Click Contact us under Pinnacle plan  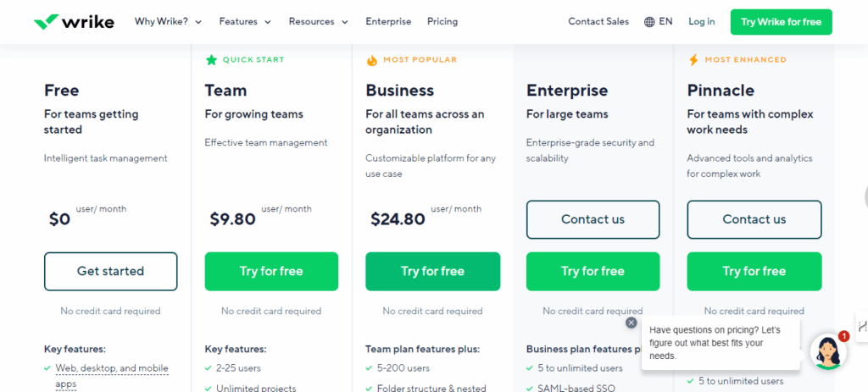pos(754,219)
